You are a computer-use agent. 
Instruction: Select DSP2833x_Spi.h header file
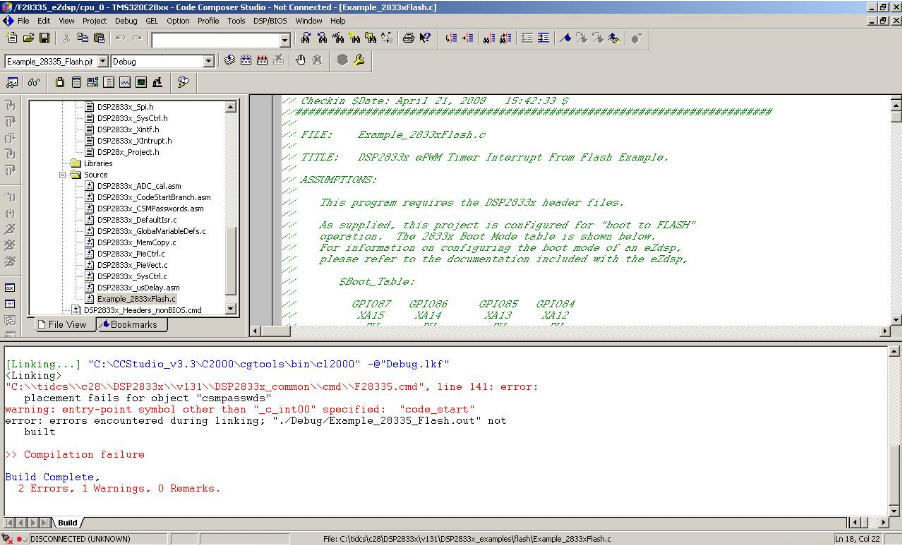[x=125, y=107]
